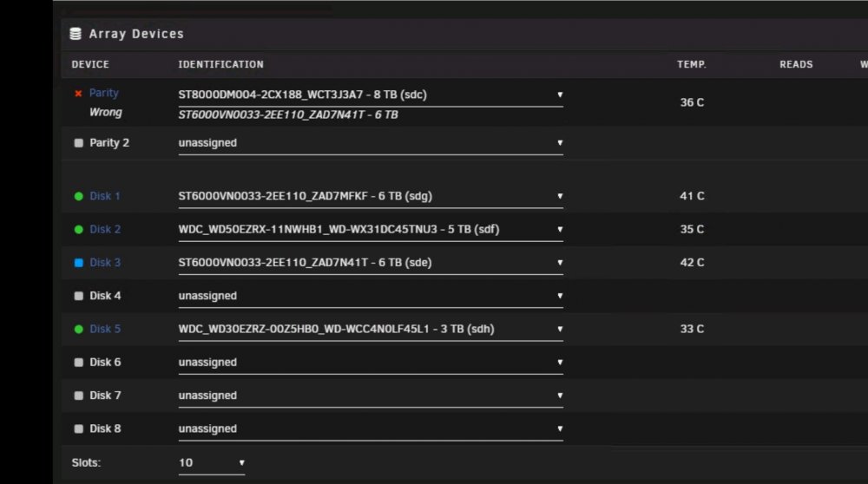Image resolution: width=868 pixels, height=484 pixels.
Task: Click the 41 C temperature for Disk 1
Action: point(692,196)
